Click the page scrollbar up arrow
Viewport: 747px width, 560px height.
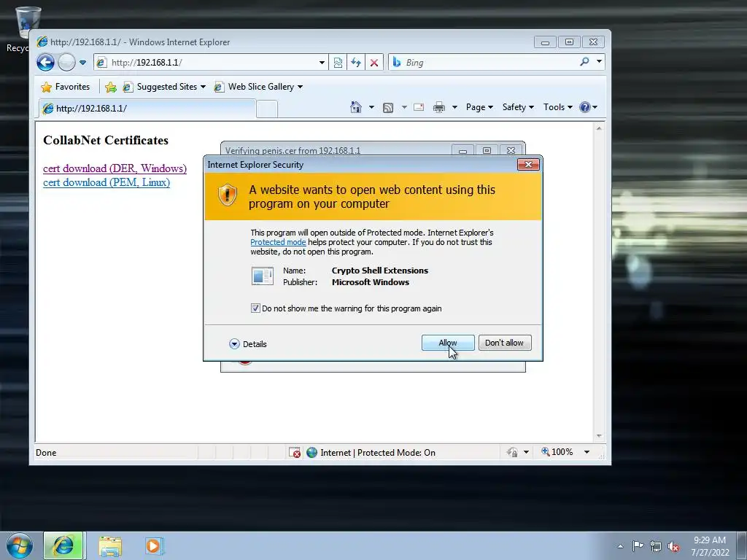point(599,128)
